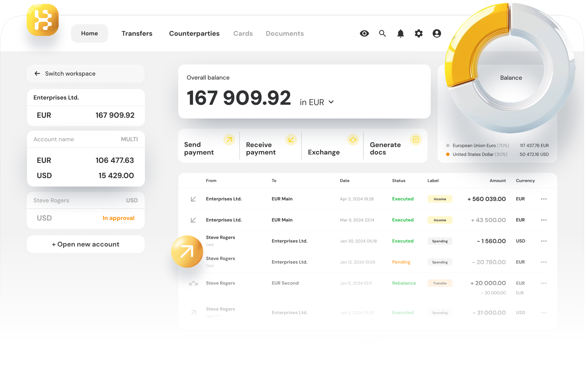585x392 pixels.
Task: Click the Exchange currencies icon
Action: (353, 139)
